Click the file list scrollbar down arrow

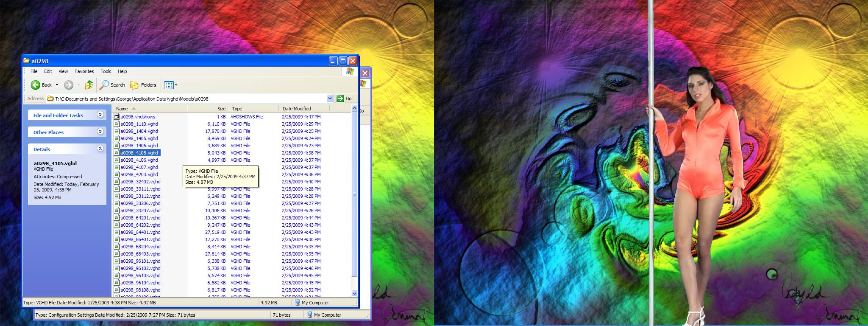(354, 293)
